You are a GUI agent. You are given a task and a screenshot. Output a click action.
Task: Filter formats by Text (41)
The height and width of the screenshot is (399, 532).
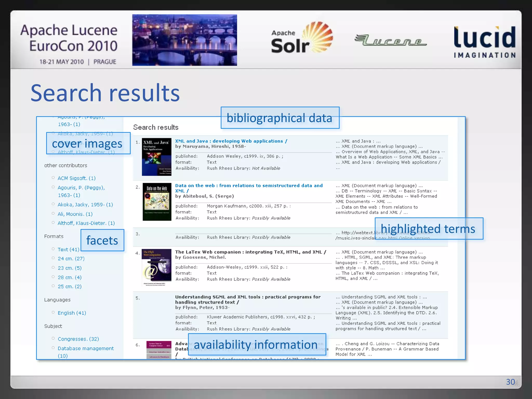pyautogui.click(x=69, y=249)
